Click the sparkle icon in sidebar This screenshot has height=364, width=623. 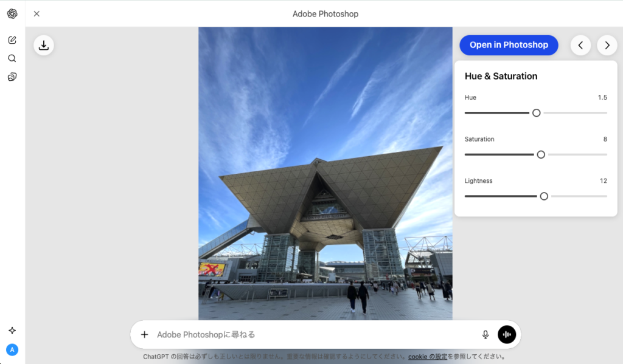tap(12, 331)
